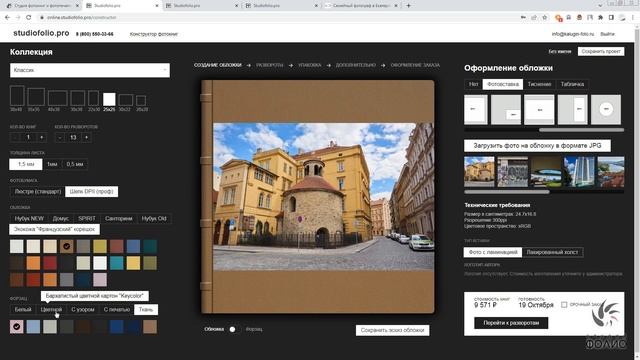Go back with the browser back arrow
The image size is (640, 360).
pyautogui.click(x=7, y=18)
